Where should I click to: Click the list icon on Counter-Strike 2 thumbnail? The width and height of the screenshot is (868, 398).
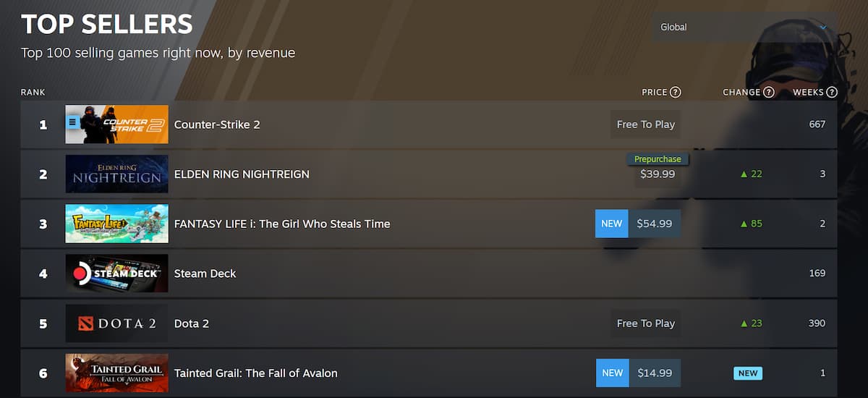pos(72,123)
